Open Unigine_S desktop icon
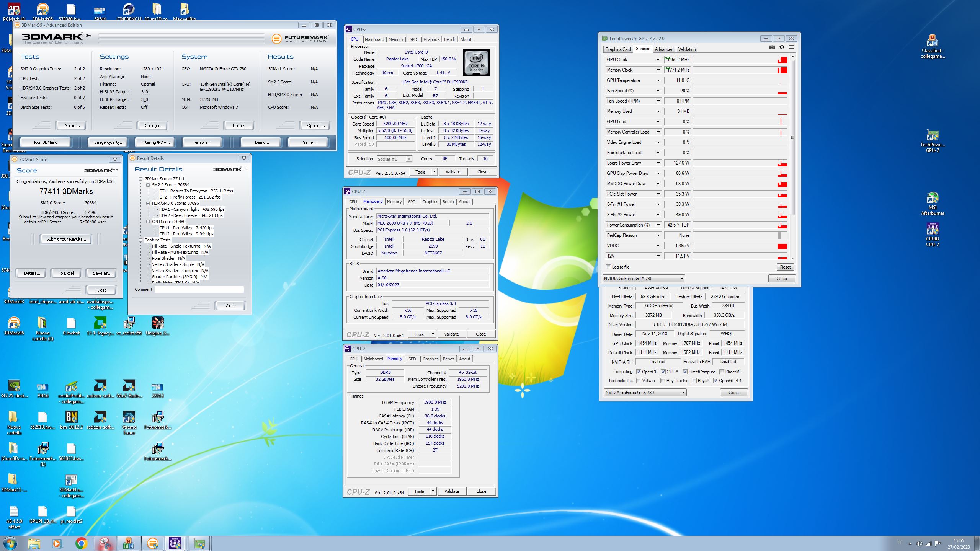This screenshot has height=551, width=980. (x=158, y=326)
